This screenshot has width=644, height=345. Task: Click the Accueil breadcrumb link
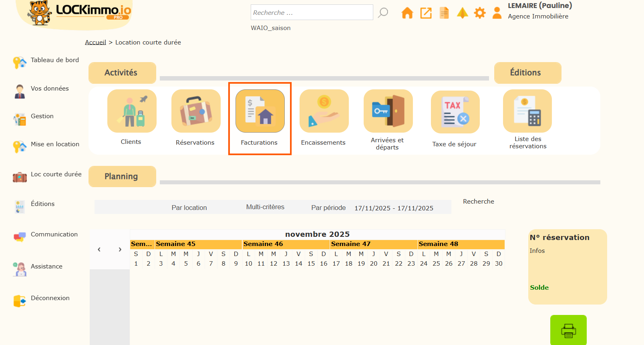click(95, 42)
